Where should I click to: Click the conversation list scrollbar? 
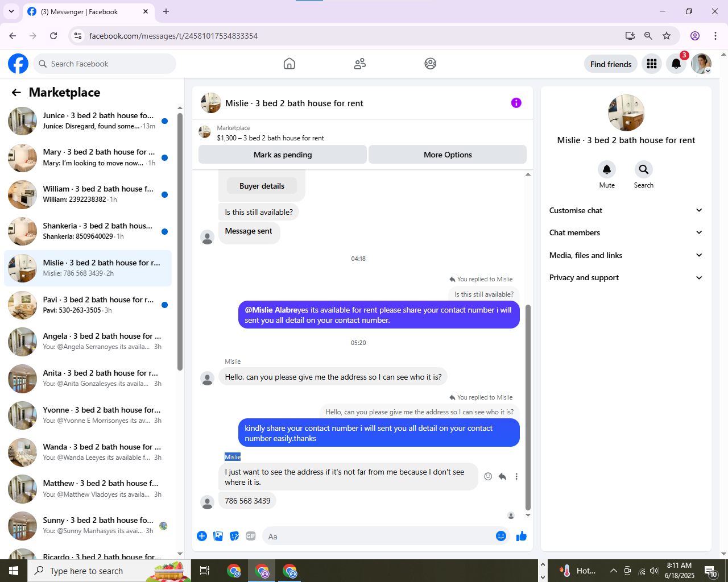(x=180, y=242)
